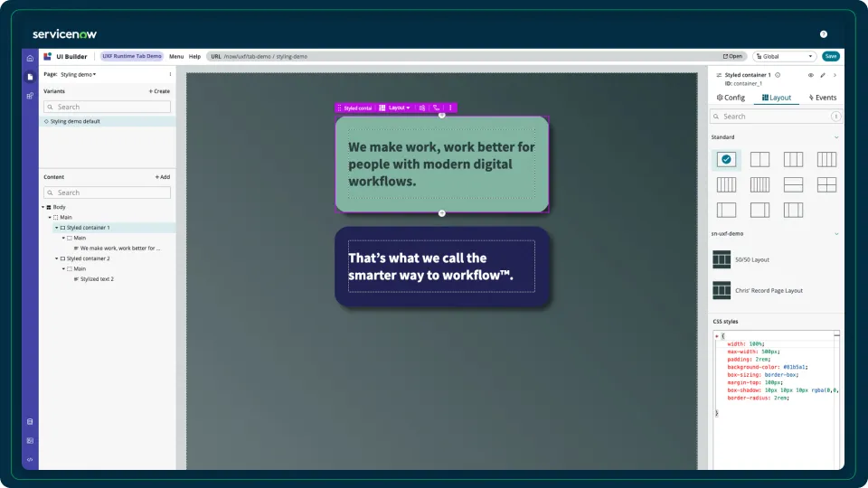Click the Content search input field

click(108, 192)
